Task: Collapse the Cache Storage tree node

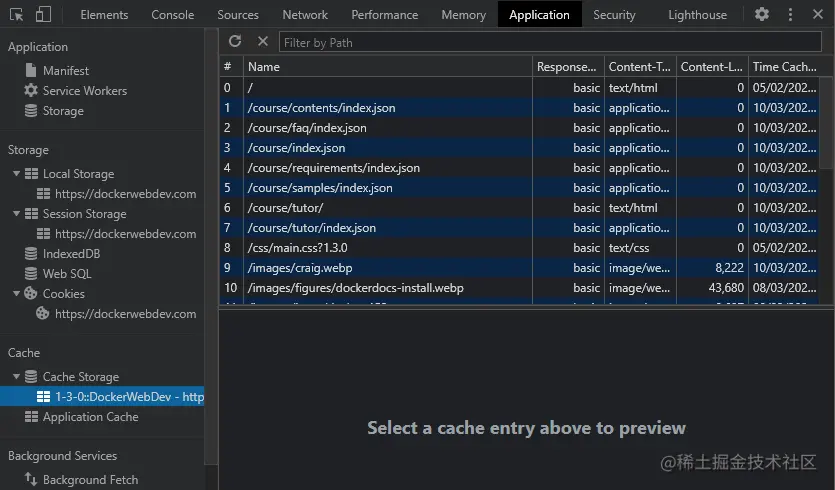Action: [x=17, y=377]
